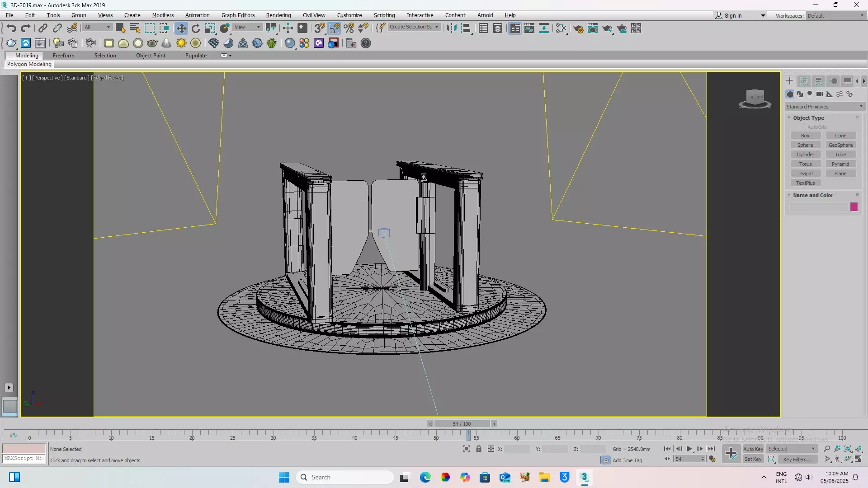Select the Cameras category icon
The width and height of the screenshot is (868, 488).
pyautogui.click(x=820, y=94)
